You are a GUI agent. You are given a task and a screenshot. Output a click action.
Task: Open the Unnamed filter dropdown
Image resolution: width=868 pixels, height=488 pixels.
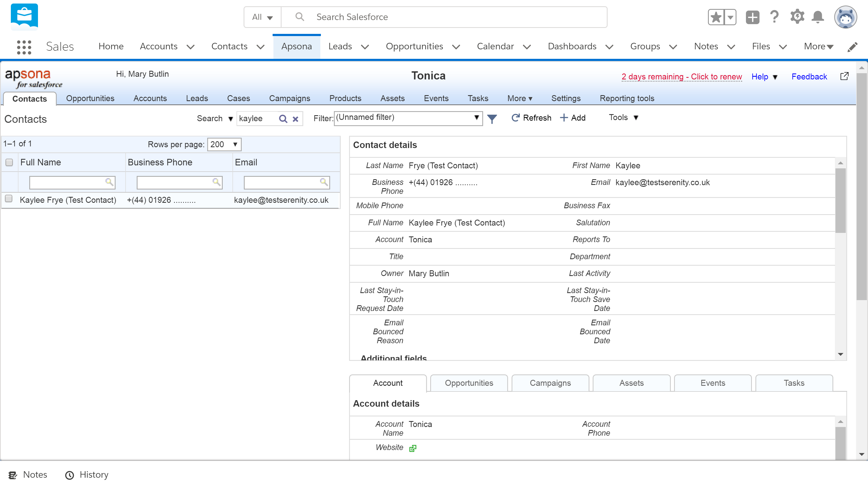pos(408,118)
